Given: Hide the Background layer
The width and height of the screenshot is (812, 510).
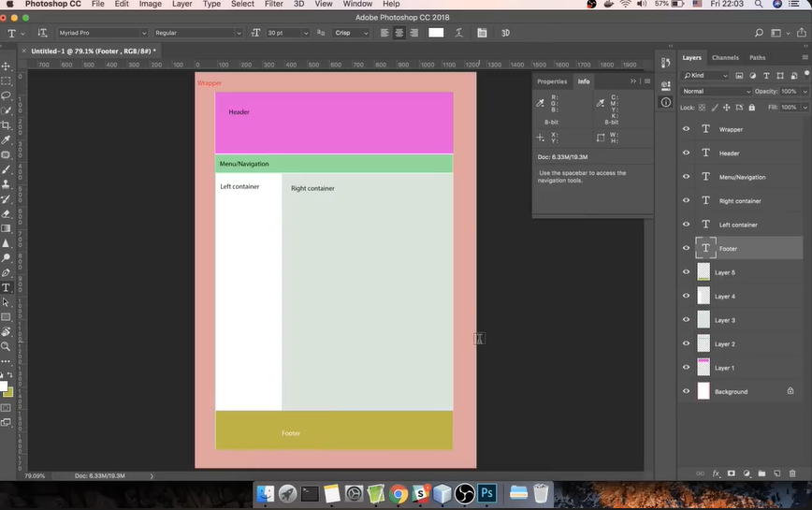Looking at the screenshot, I should [686, 391].
